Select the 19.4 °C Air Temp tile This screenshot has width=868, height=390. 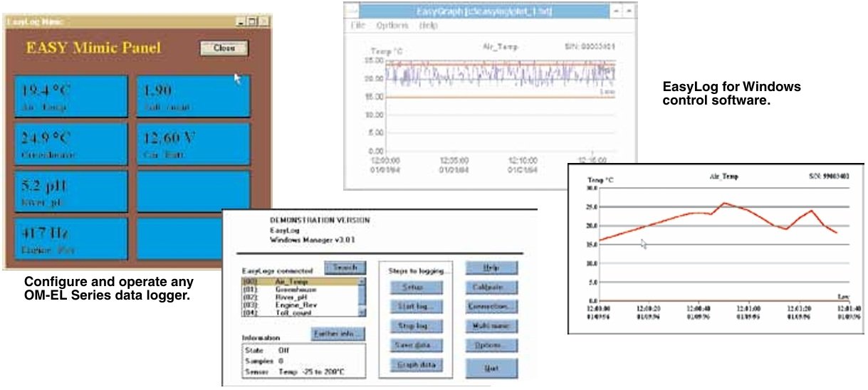tap(70, 97)
